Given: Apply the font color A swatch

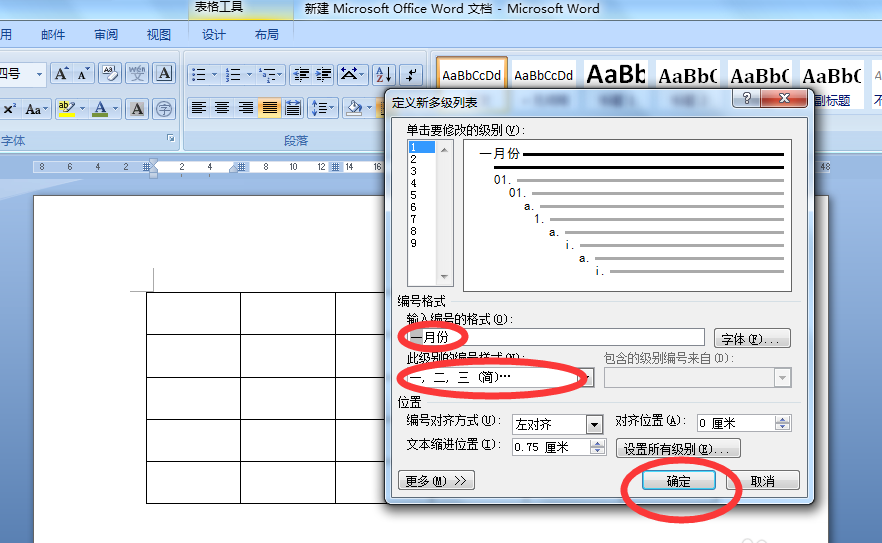Looking at the screenshot, I should click(x=100, y=109).
